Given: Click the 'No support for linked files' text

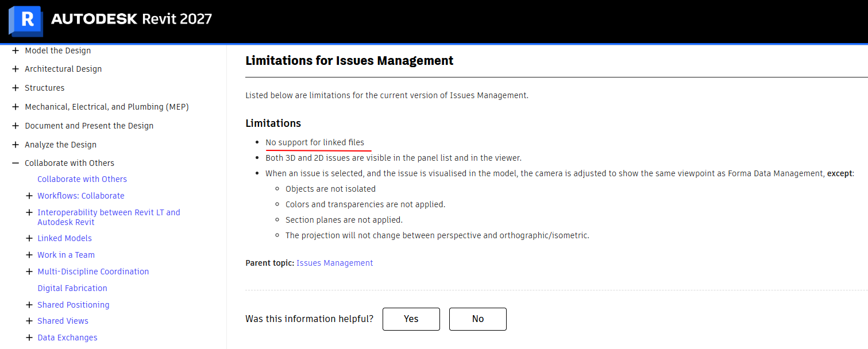Looking at the screenshot, I should click(x=315, y=142).
